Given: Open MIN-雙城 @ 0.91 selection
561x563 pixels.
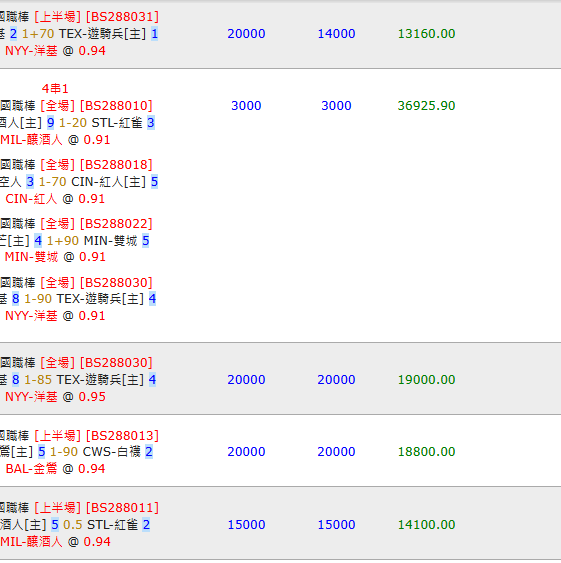Looking at the screenshot, I should click(55, 257).
